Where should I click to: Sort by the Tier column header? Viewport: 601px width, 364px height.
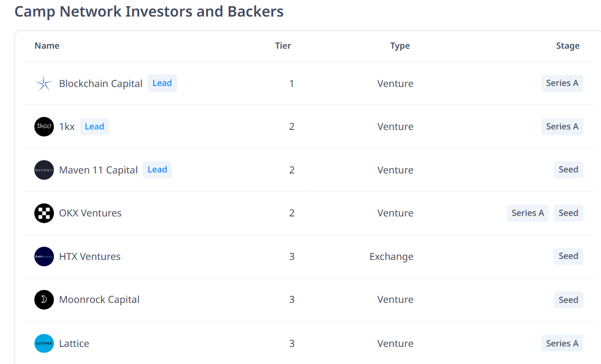point(283,46)
